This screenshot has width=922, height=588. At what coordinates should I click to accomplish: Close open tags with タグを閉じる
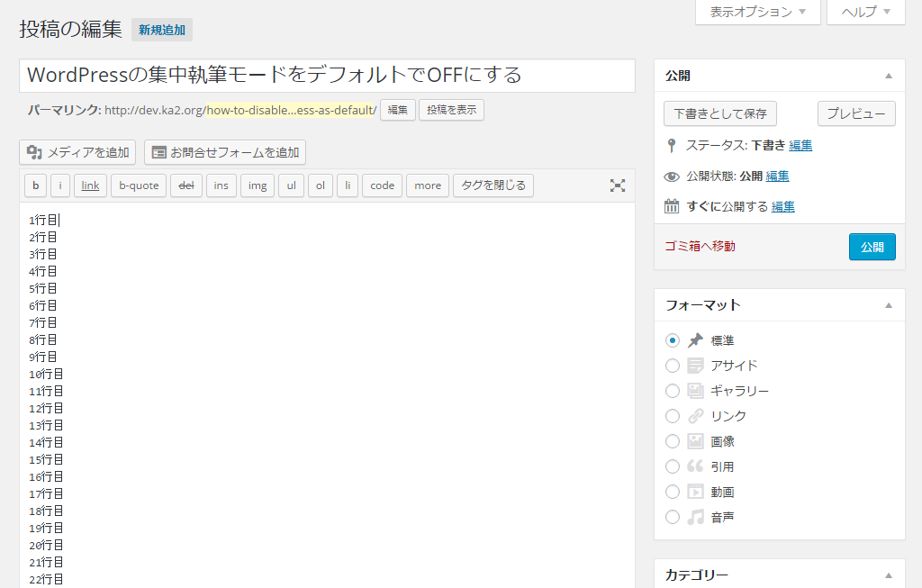coord(493,185)
